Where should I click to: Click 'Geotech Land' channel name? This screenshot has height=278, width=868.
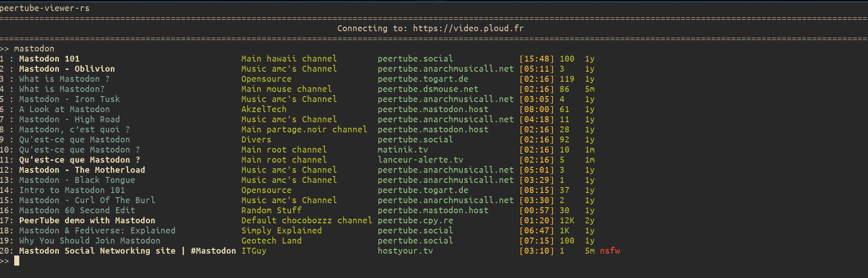[271, 241]
